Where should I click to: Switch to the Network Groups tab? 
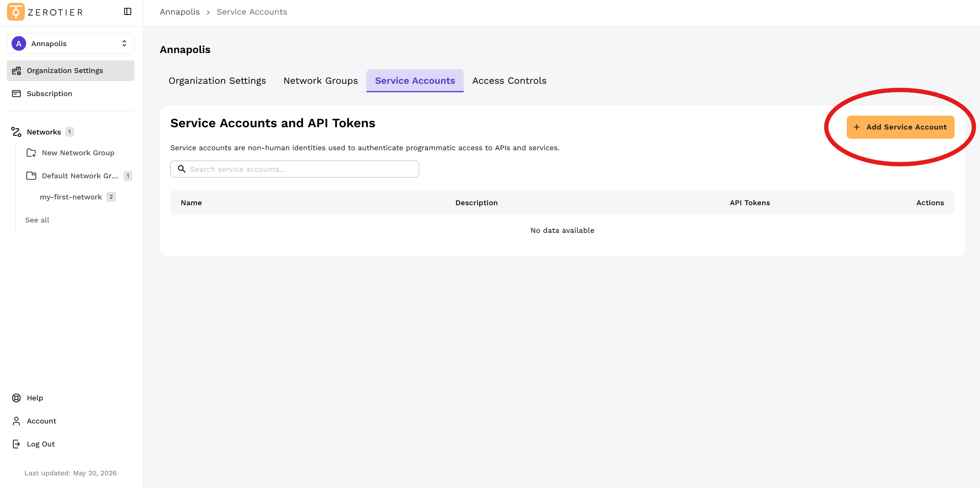(x=321, y=81)
